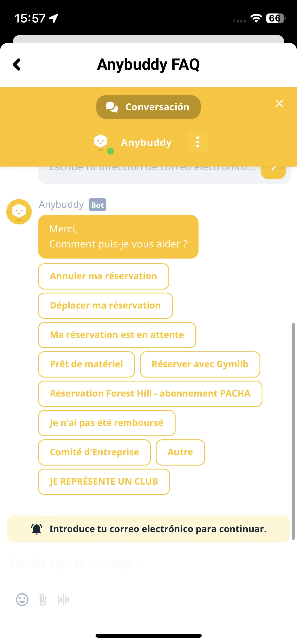The image size is (297, 644).
Task: Select Ma réservation est en attente
Action: coord(117,335)
